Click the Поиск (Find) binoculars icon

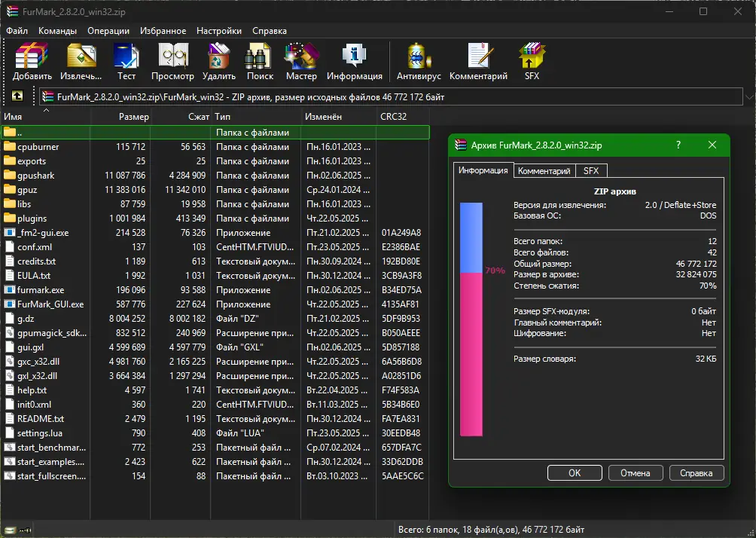point(260,61)
